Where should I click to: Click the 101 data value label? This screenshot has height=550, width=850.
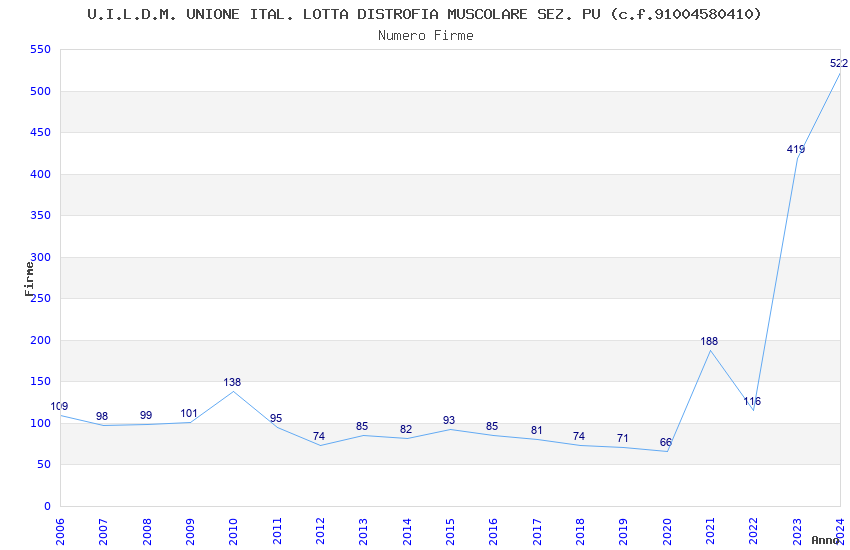click(x=189, y=413)
